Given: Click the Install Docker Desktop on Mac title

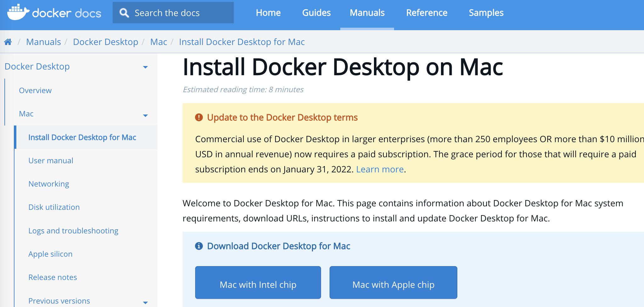Looking at the screenshot, I should coord(343,67).
